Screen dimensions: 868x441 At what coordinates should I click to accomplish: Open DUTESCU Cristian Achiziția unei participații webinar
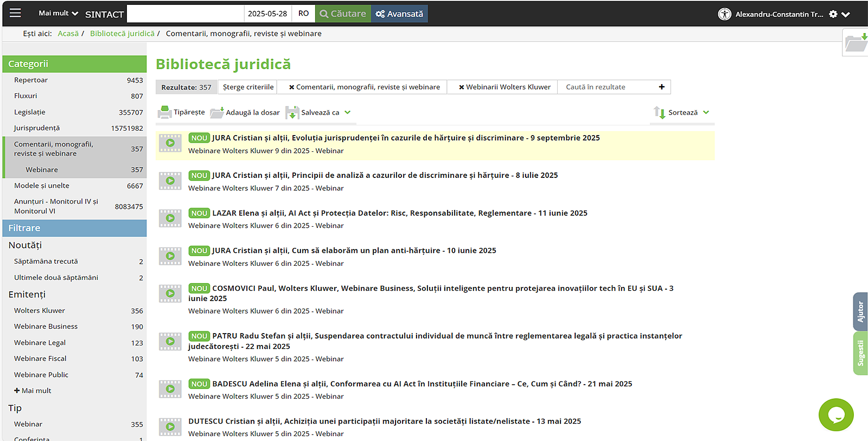tap(385, 421)
